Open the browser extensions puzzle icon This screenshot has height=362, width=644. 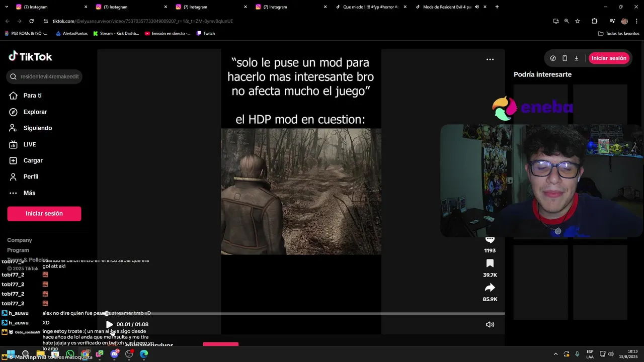595,21
